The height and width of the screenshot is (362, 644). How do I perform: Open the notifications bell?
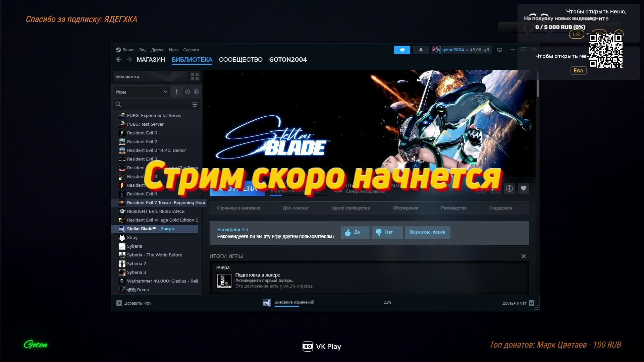point(421,50)
